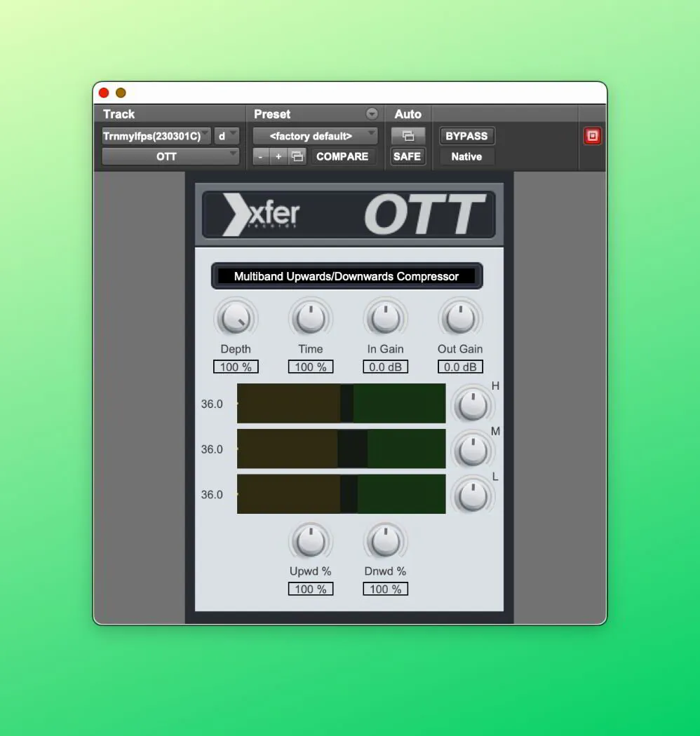This screenshot has width=700, height=736.
Task: Click the Depth knob
Action: [x=236, y=319]
